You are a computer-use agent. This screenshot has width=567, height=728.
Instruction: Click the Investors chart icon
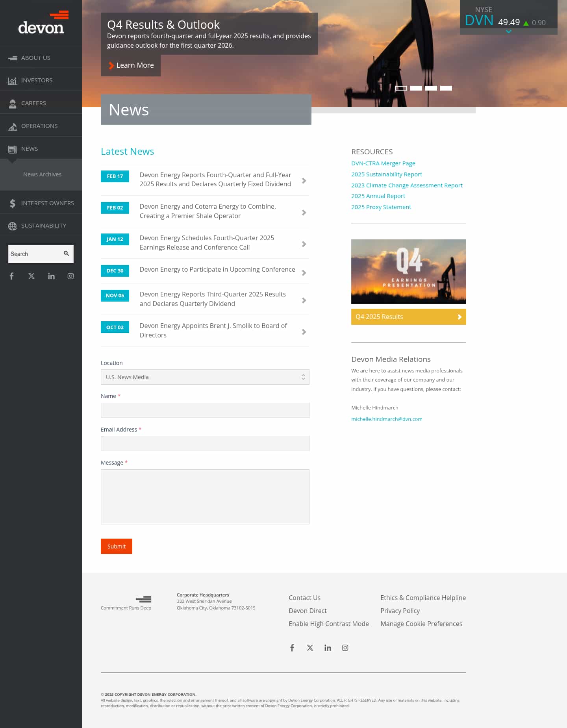click(x=13, y=81)
